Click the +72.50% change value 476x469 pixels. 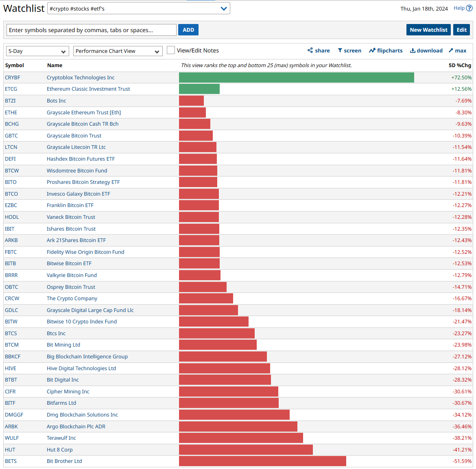coord(461,77)
